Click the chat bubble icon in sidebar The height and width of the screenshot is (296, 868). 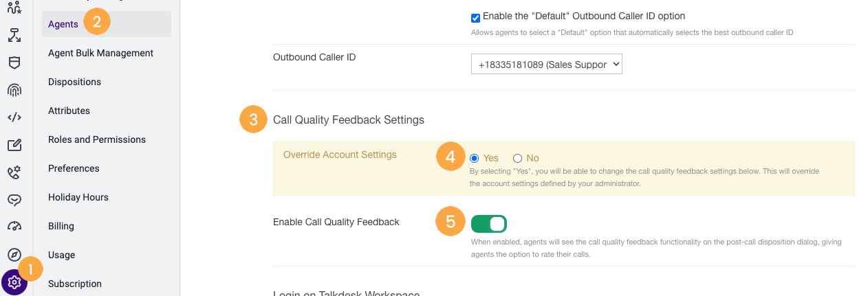(x=14, y=200)
